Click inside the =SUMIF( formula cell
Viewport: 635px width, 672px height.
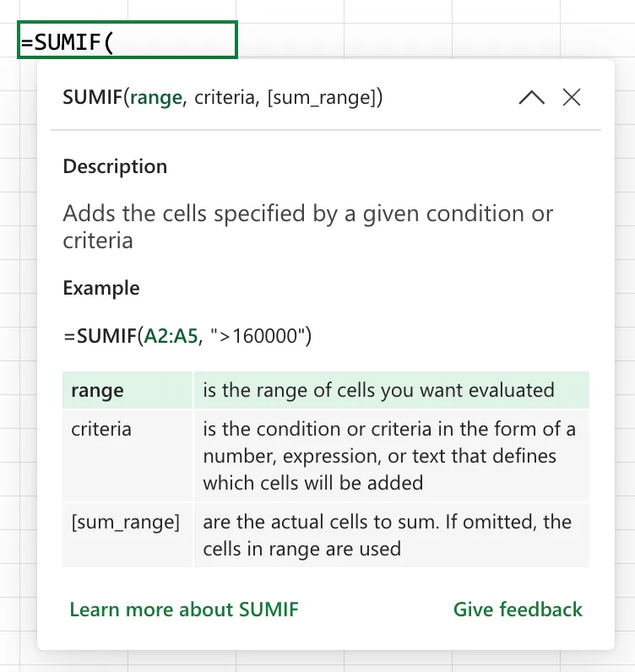coord(128,40)
